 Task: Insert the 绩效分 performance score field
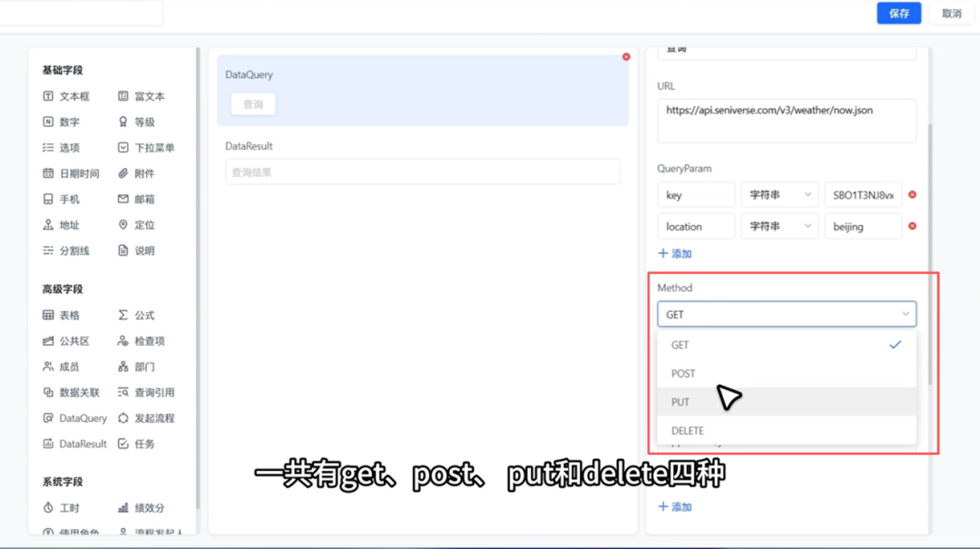coord(142,508)
